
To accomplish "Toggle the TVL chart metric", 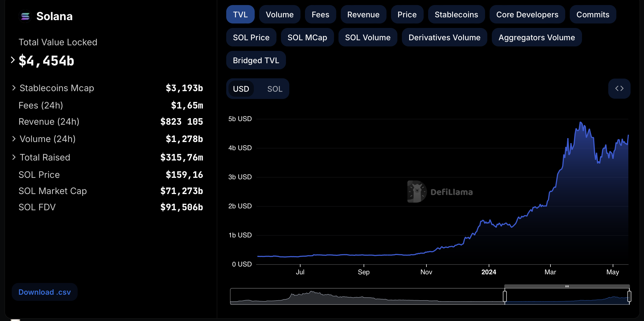I will 240,15.
